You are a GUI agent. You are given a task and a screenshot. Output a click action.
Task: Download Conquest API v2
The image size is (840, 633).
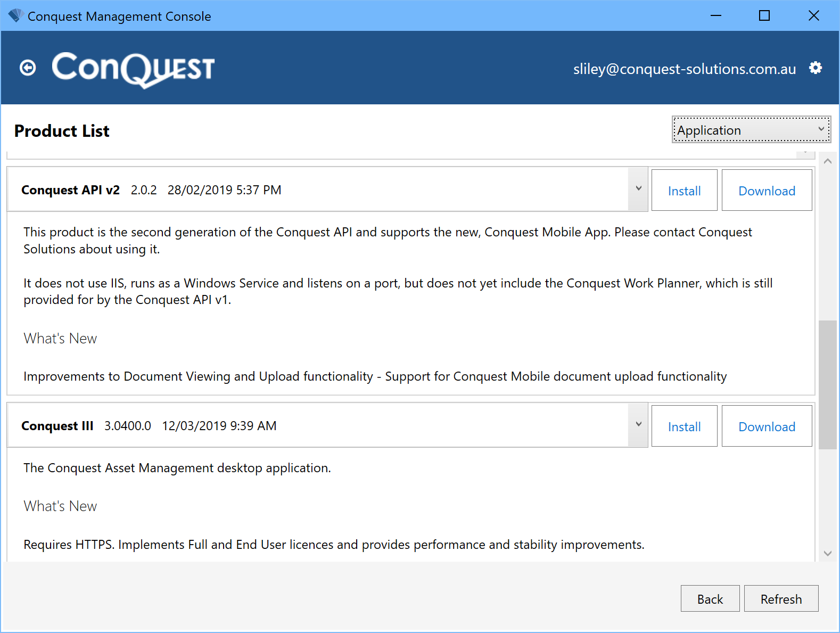(767, 191)
